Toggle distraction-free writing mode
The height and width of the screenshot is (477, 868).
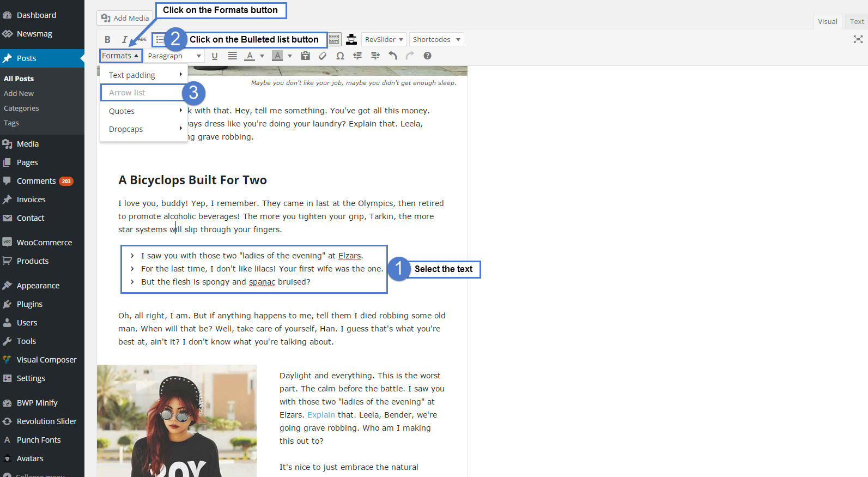pos(858,39)
